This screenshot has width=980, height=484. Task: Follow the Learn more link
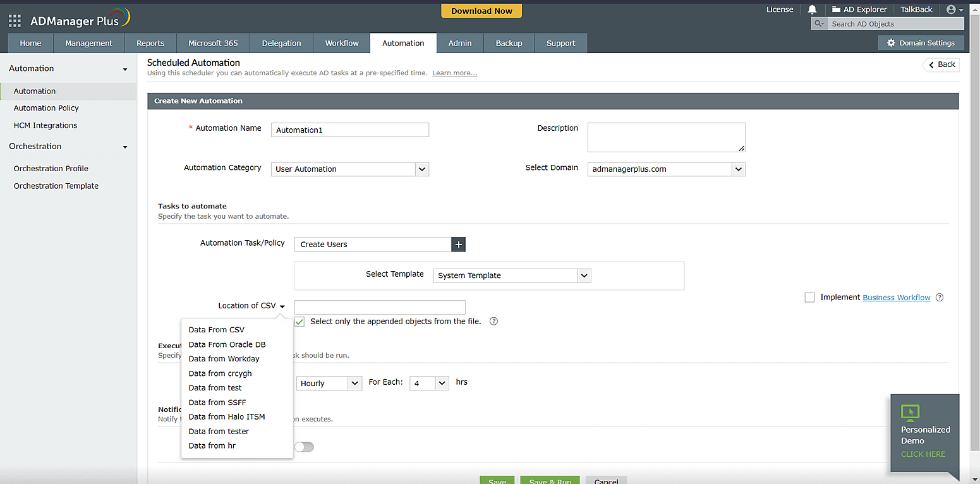click(454, 73)
